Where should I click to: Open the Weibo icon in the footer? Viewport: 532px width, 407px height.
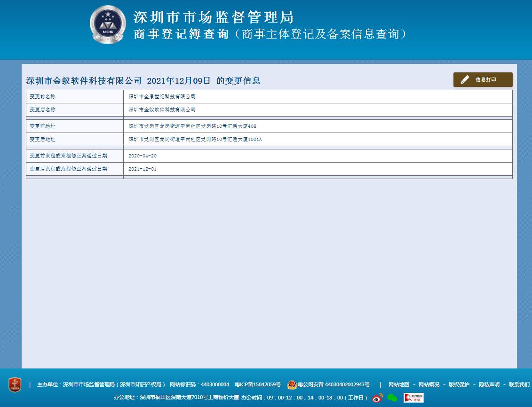click(377, 398)
